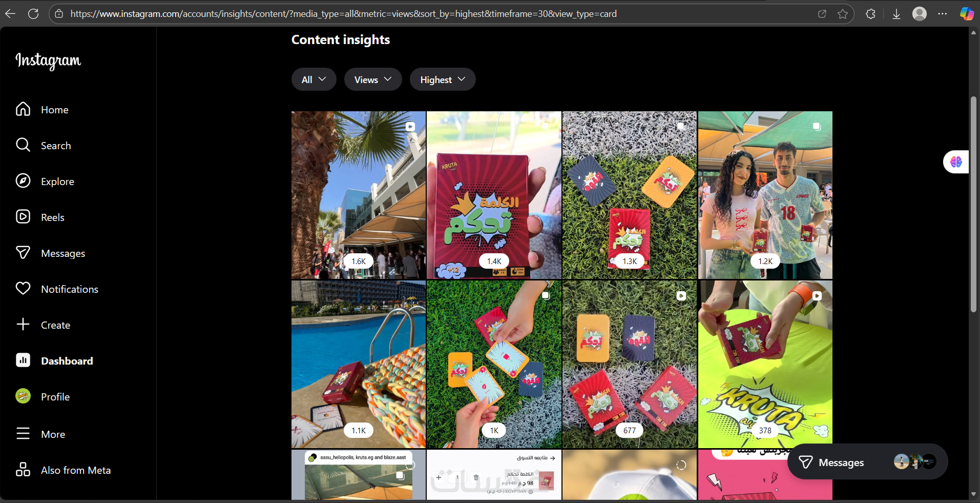
Task: Open the Copilot icon in toolbar
Action: pos(967,14)
